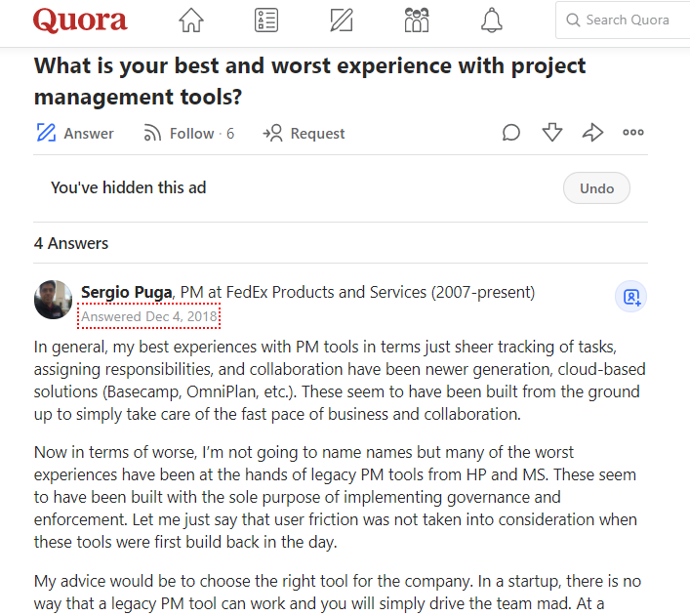Click the Quora logo
This screenshot has height=616, width=690.
coord(80,21)
